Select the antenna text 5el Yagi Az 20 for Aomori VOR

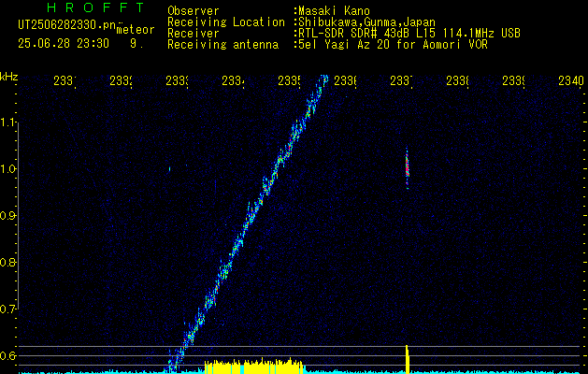[391, 45]
